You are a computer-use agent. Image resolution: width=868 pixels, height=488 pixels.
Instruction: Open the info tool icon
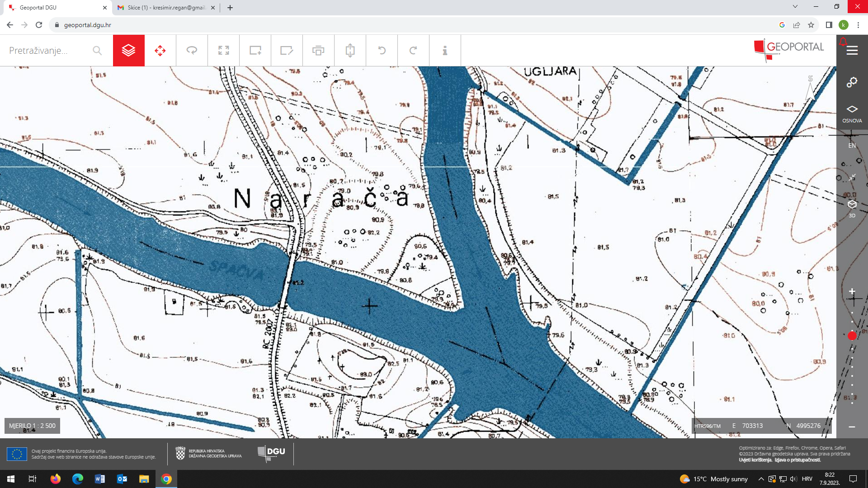[x=445, y=51]
